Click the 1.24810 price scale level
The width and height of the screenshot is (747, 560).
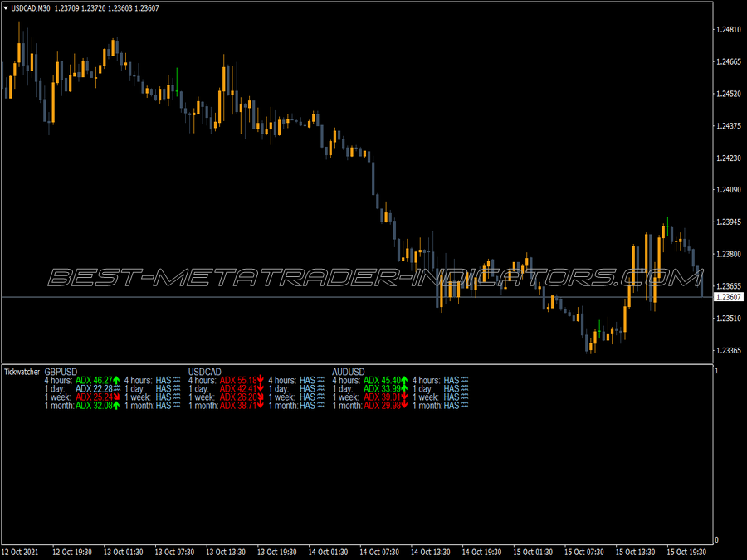pyautogui.click(x=729, y=30)
